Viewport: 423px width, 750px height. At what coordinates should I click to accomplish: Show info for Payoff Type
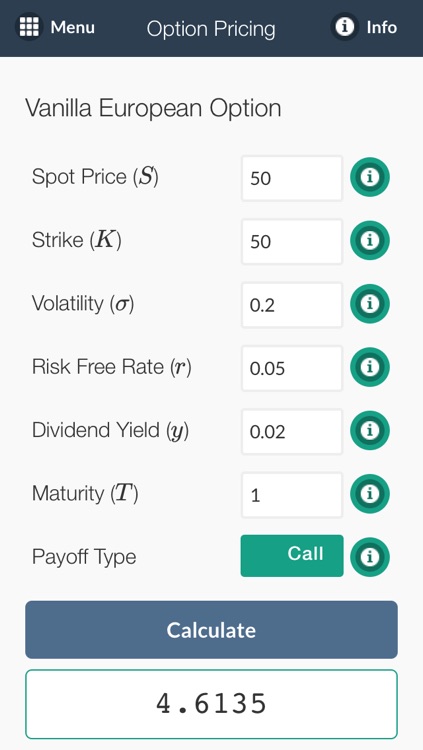click(370, 557)
